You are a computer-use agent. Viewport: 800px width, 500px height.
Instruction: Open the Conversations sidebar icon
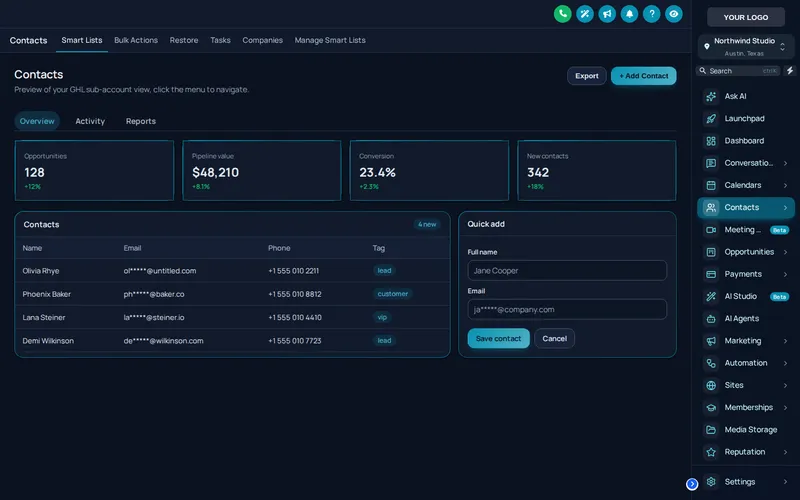tap(711, 163)
